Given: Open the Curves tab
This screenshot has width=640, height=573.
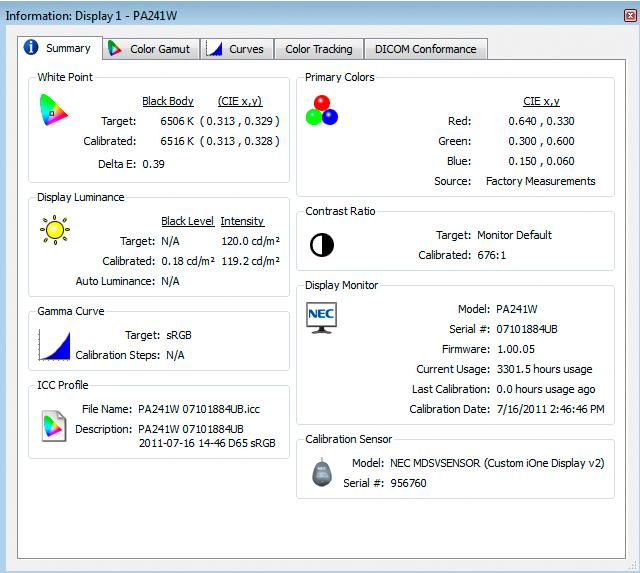Looking at the screenshot, I should point(237,49).
